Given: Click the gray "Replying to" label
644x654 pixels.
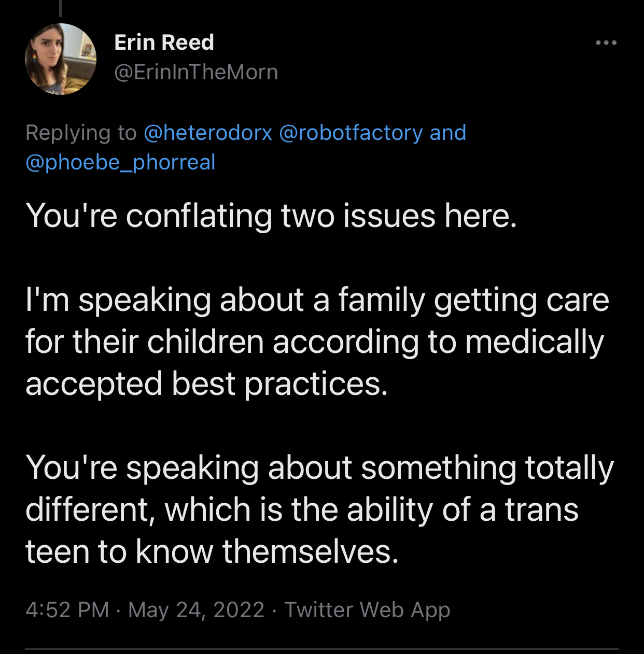Looking at the screenshot, I should 81,133.
